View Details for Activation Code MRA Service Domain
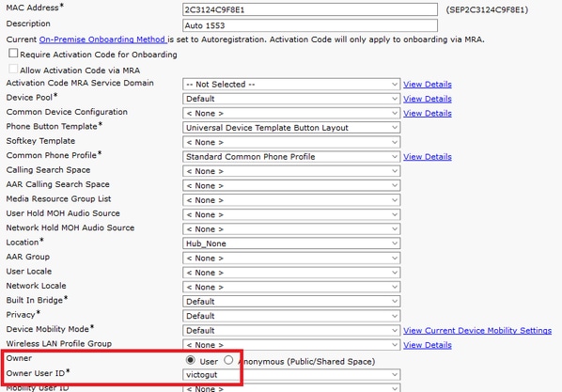Viewport: 562px width, 392px height. click(428, 85)
